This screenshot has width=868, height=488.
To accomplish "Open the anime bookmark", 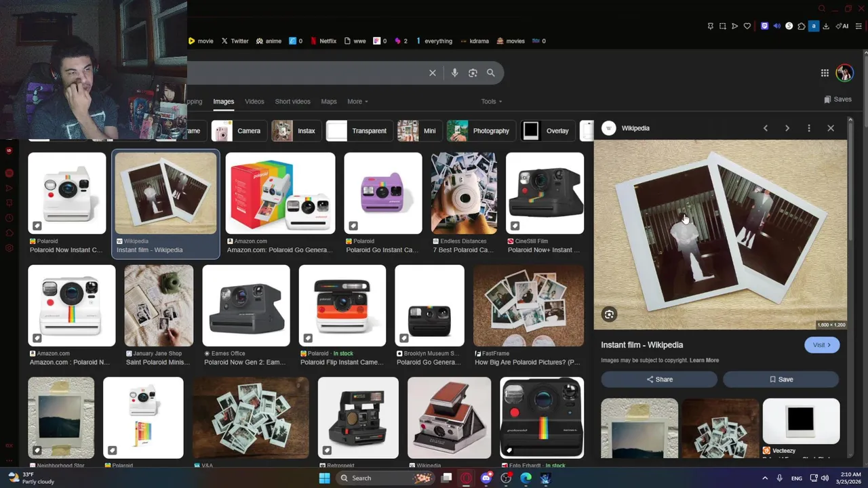I will 269,41.
